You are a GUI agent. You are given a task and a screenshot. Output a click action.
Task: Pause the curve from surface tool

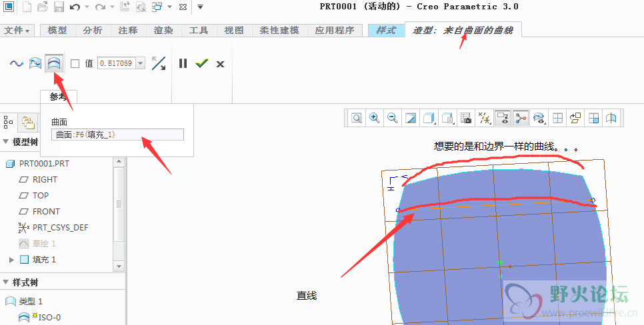[183, 64]
